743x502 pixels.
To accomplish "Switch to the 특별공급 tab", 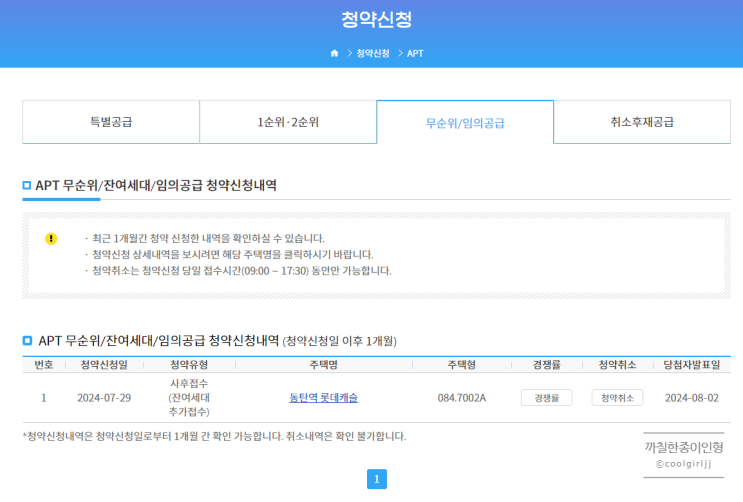I will [x=111, y=122].
